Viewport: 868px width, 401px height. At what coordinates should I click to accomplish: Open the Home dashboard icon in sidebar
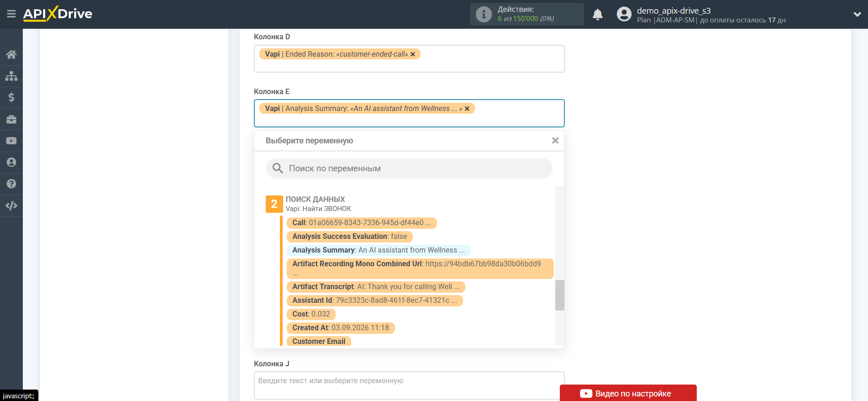click(x=11, y=54)
